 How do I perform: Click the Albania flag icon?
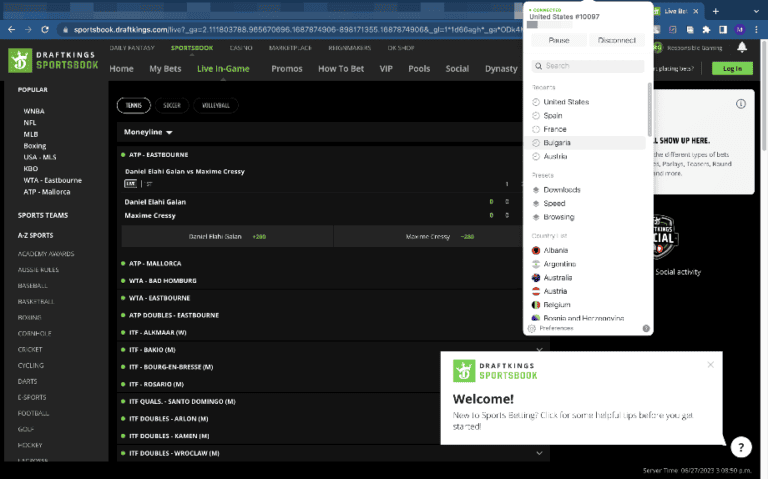coord(537,250)
